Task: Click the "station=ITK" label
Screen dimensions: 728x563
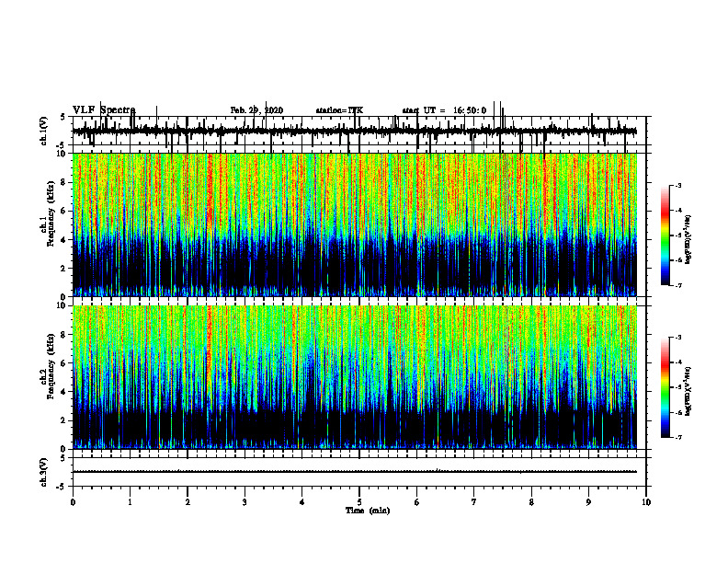Action: click(x=339, y=110)
